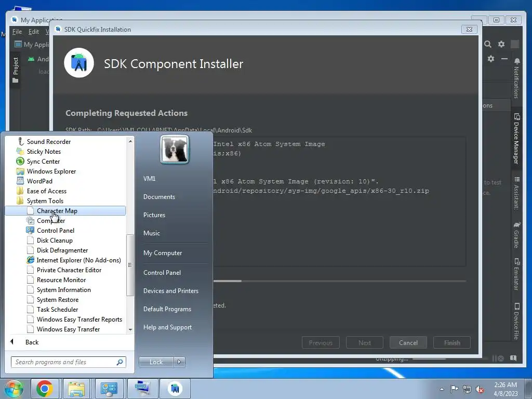The height and width of the screenshot is (399, 532).
Task: Collapse the System Tools folder
Action: 45,201
